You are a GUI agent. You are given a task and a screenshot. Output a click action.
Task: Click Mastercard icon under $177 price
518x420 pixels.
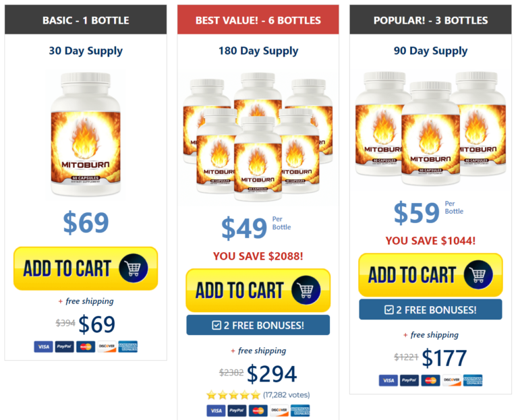[x=430, y=380]
